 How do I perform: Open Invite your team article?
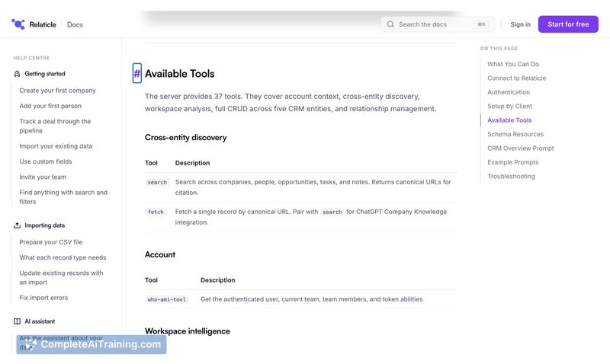click(43, 177)
